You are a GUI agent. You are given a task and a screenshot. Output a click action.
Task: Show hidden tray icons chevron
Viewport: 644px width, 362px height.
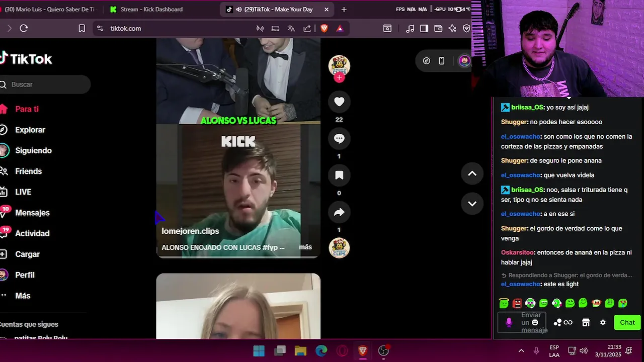(x=521, y=350)
